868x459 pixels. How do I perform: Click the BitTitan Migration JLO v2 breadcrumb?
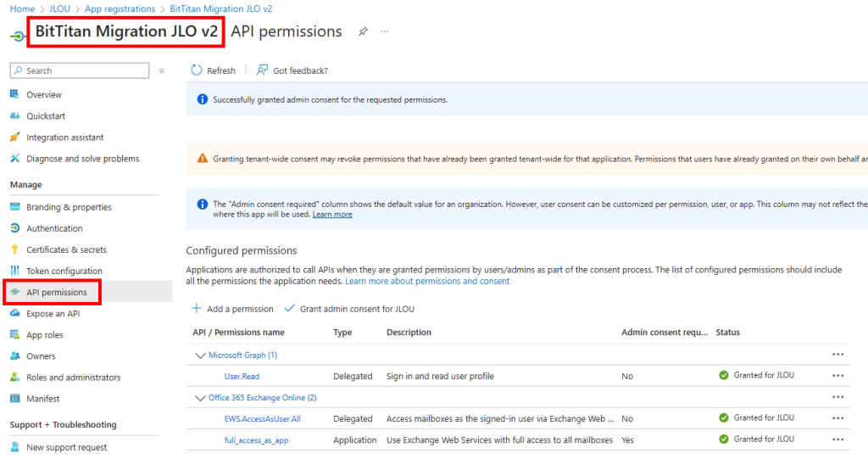(221, 8)
